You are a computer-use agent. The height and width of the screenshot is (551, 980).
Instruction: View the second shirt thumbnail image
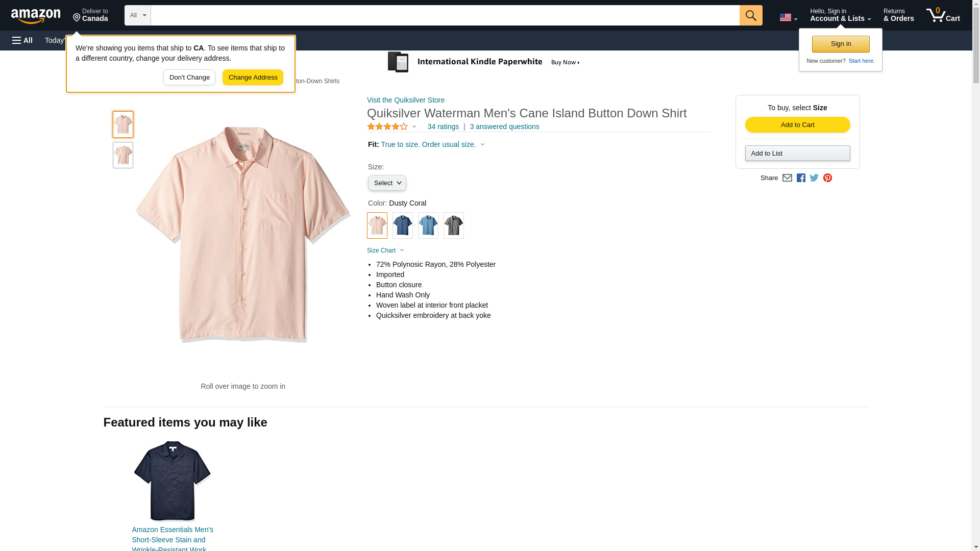coord(123,155)
